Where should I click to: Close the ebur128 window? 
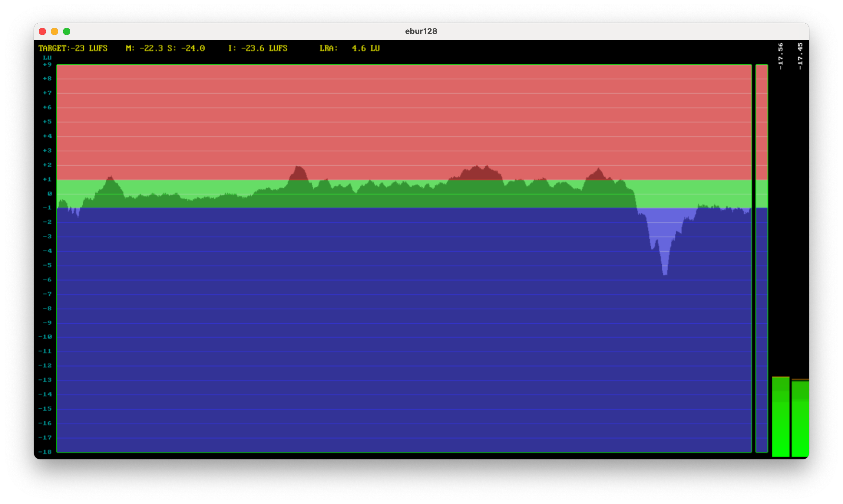[42, 31]
